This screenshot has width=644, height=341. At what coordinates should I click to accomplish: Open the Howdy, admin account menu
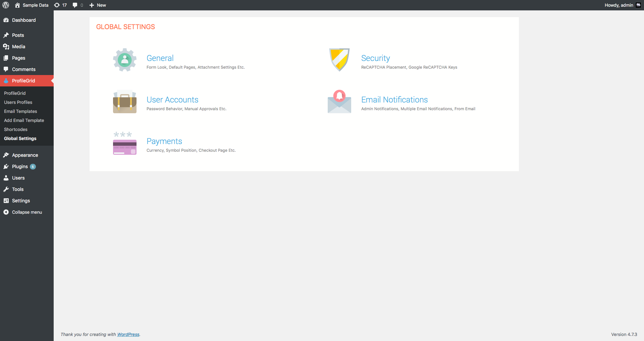click(x=623, y=5)
